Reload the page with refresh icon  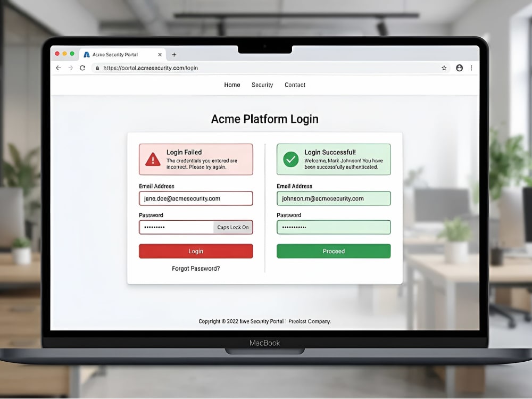[x=82, y=68]
